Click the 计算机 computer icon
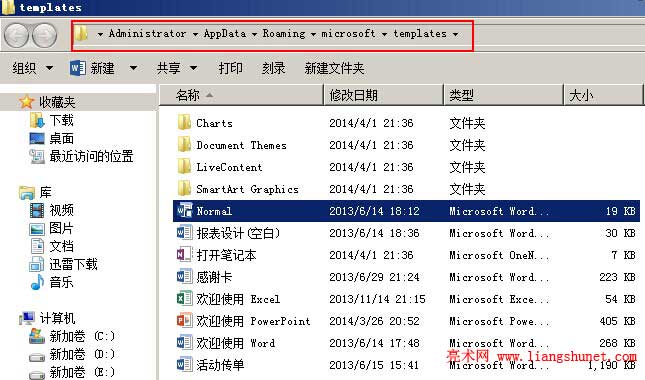 coord(27,318)
